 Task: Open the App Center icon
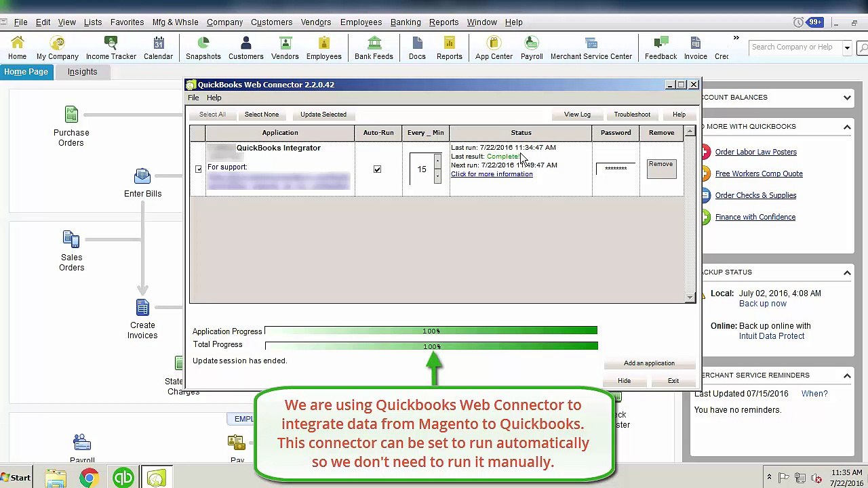coord(494,48)
